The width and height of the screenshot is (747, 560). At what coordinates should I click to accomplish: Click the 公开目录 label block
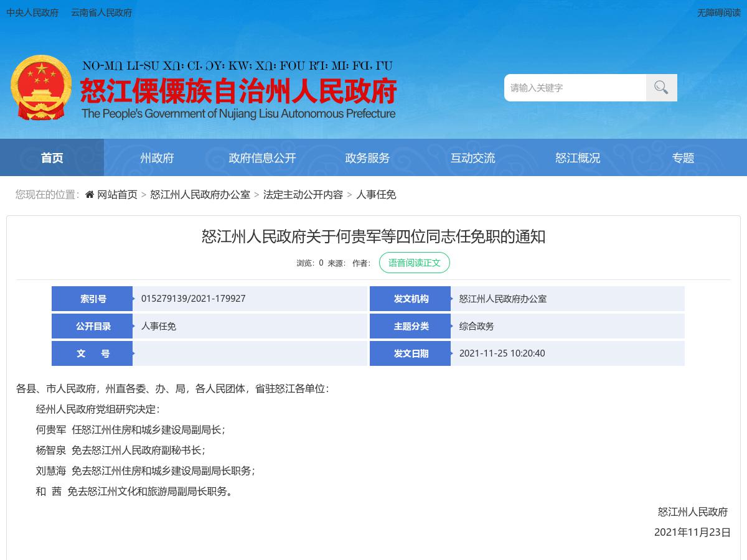(92, 326)
